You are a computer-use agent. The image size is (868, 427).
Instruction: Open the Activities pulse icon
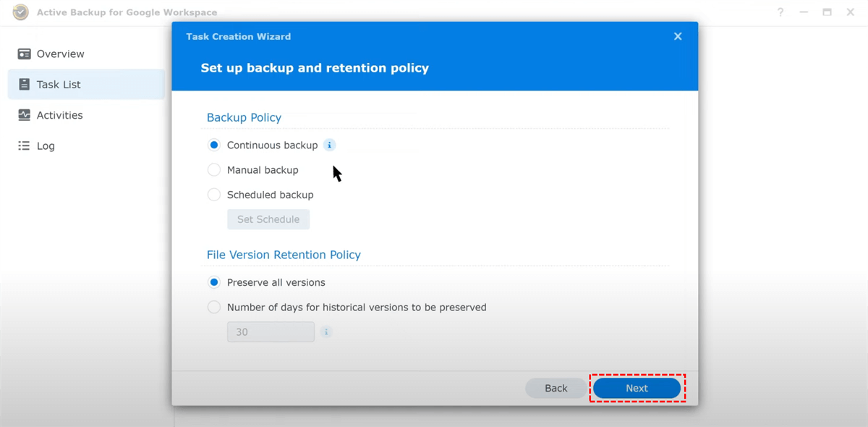25,115
